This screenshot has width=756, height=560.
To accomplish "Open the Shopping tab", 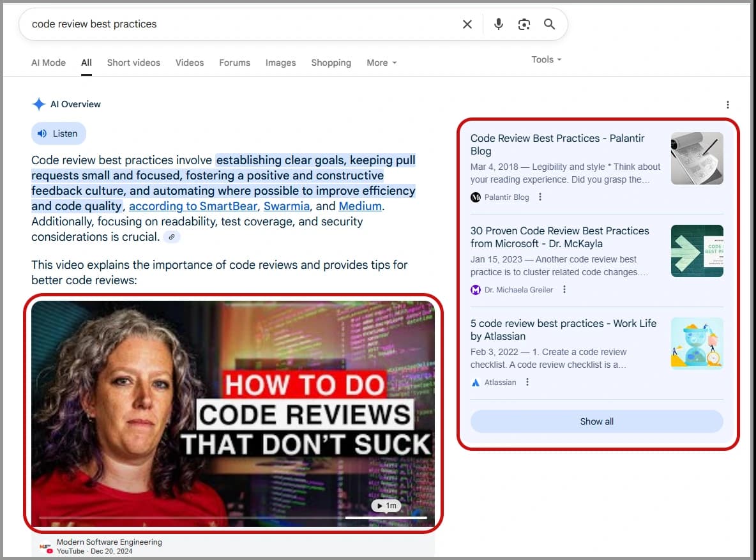I will pos(331,63).
